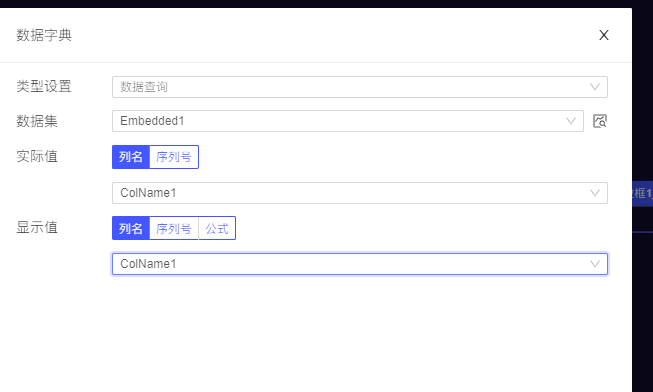The image size is (653, 392).
Task: Click the 类型设置 field label
Action: click(44, 86)
